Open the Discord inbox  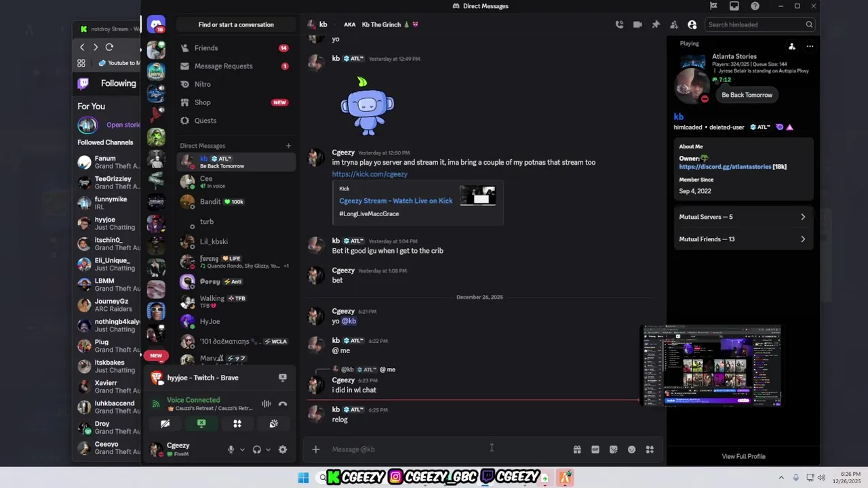(x=734, y=6)
